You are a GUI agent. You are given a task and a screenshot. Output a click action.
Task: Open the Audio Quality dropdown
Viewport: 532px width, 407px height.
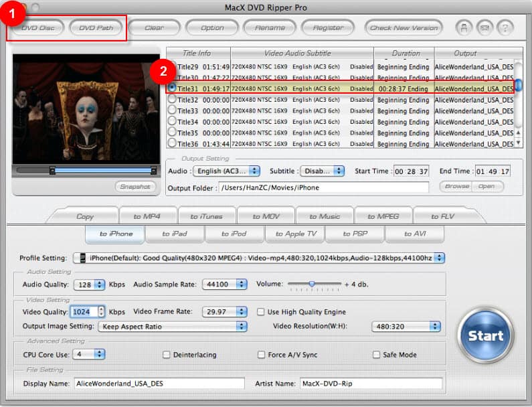[x=89, y=284]
